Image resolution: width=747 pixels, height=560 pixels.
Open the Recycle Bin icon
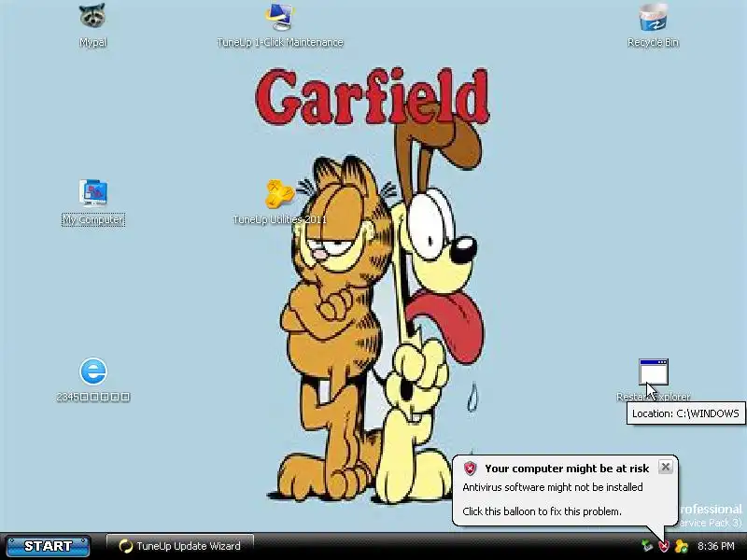pyautogui.click(x=653, y=17)
